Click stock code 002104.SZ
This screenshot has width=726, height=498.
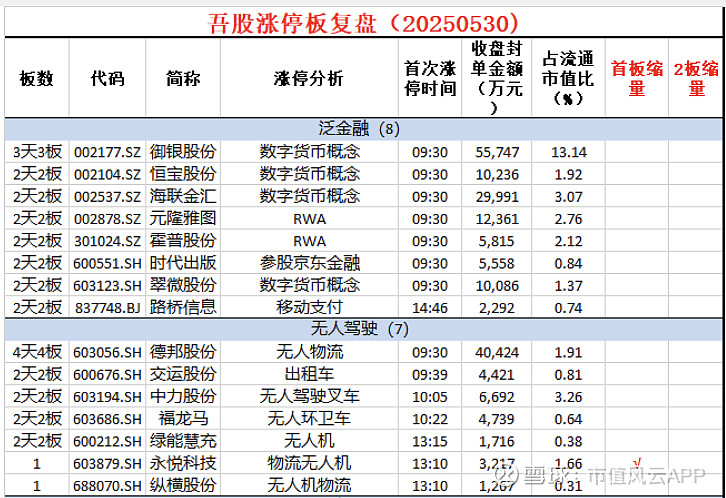107,174
